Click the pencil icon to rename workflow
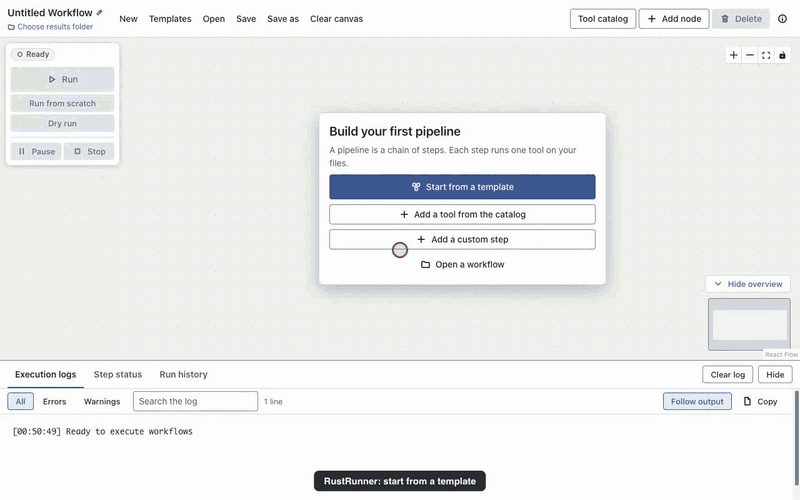Viewport: 800px width, 500px height. (x=99, y=13)
